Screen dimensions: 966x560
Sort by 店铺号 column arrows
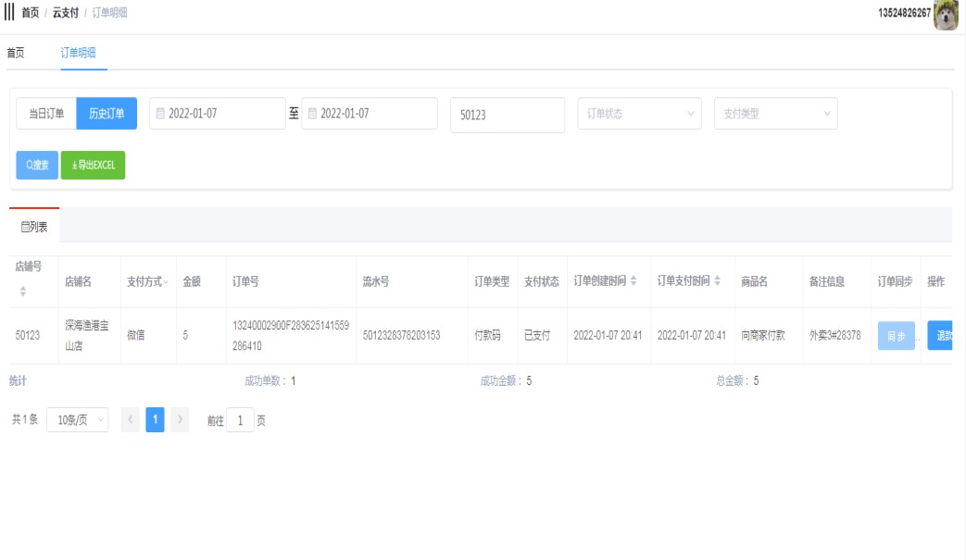[x=23, y=291]
